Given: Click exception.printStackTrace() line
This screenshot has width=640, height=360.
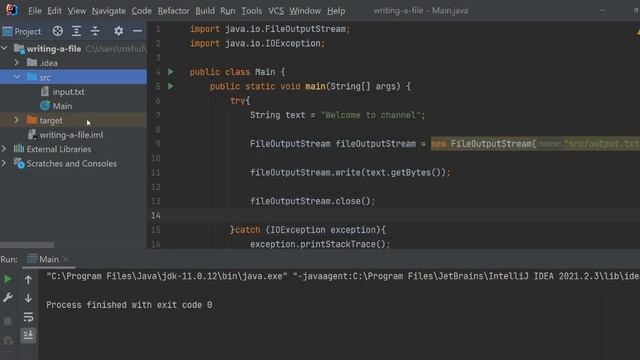Looking at the screenshot, I should [320, 244].
